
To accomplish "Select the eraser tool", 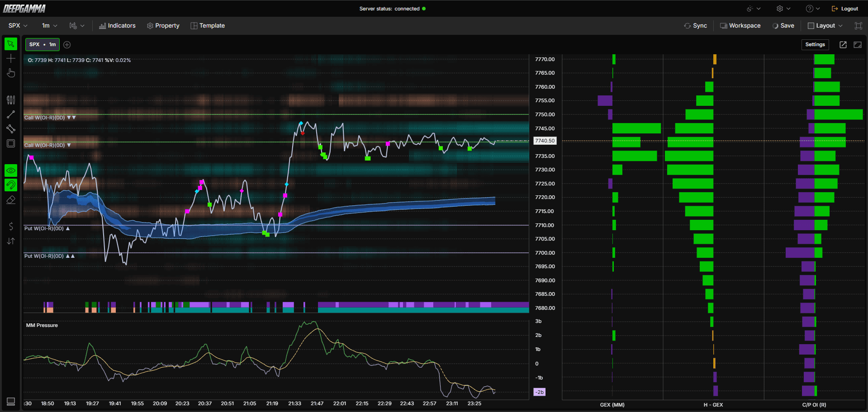I will coord(11,199).
